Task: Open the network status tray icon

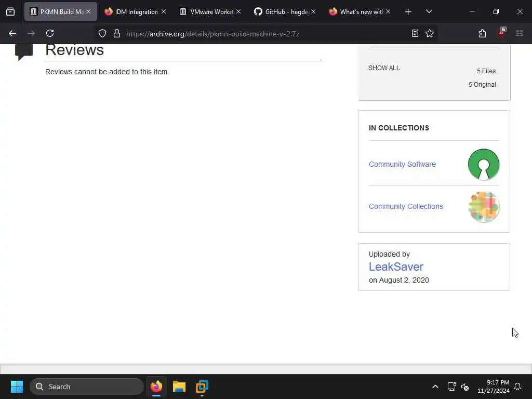Action: click(451, 387)
